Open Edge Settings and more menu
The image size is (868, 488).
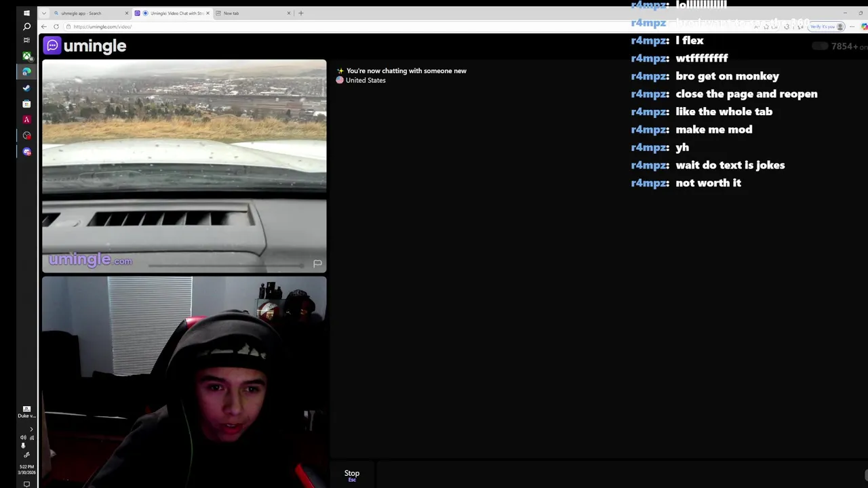852,26
